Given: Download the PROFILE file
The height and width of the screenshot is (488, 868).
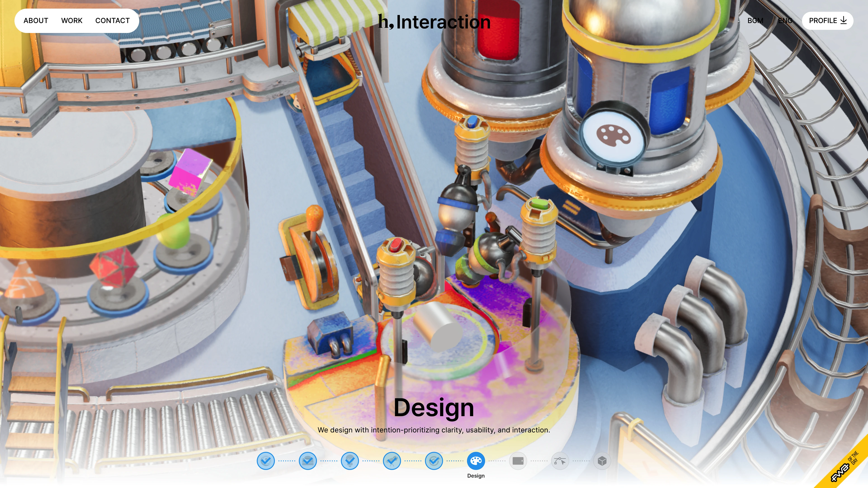Looking at the screenshot, I should tap(827, 21).
